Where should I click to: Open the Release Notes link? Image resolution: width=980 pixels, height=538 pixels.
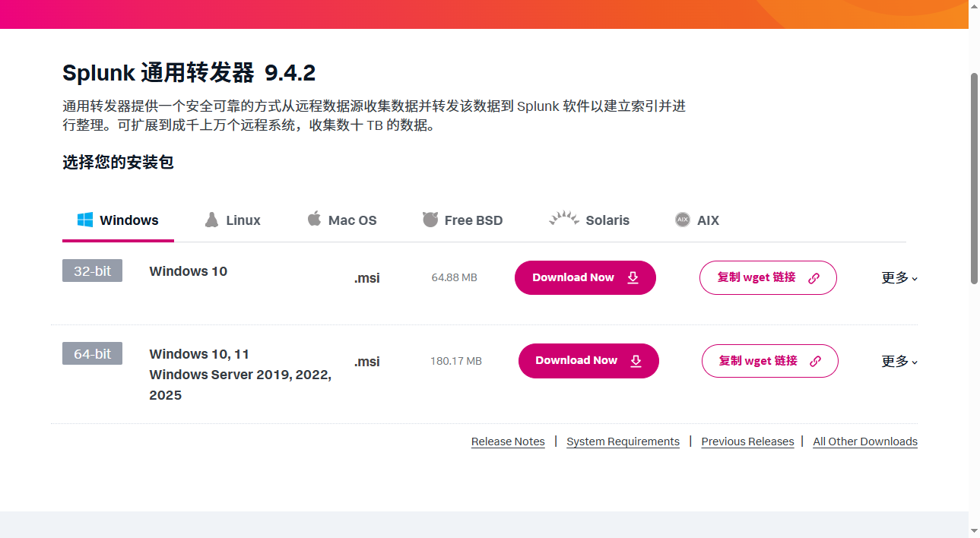(x=507, y=441)
